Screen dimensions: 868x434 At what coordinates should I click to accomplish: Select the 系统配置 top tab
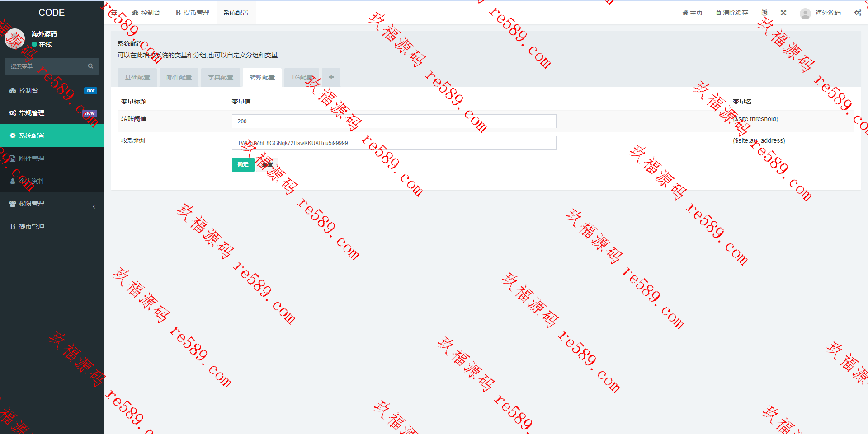236,13
